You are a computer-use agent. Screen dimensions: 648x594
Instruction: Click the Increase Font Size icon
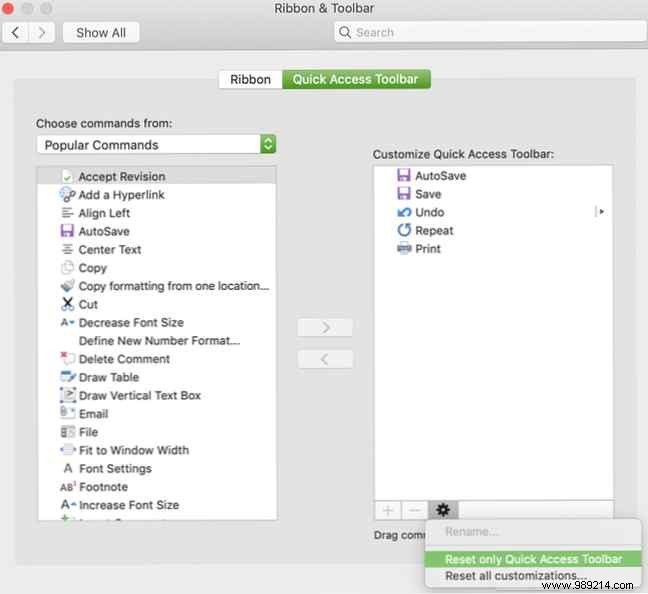(x=68, y=505)
